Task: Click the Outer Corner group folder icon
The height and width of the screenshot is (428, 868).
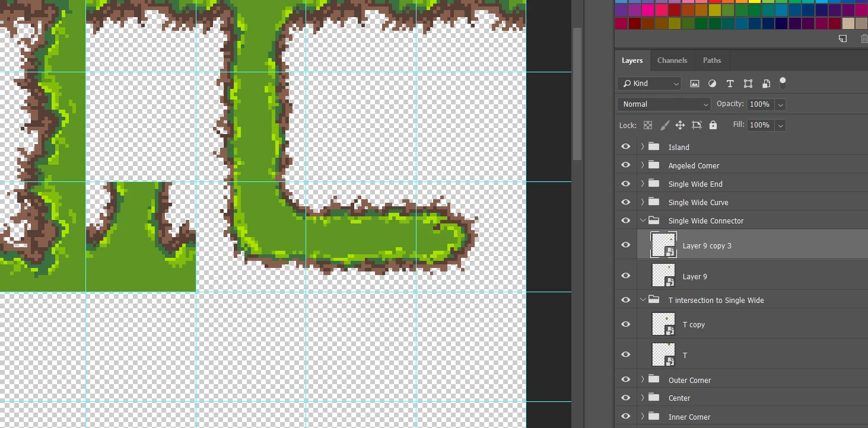Action: tap(654, 379)
